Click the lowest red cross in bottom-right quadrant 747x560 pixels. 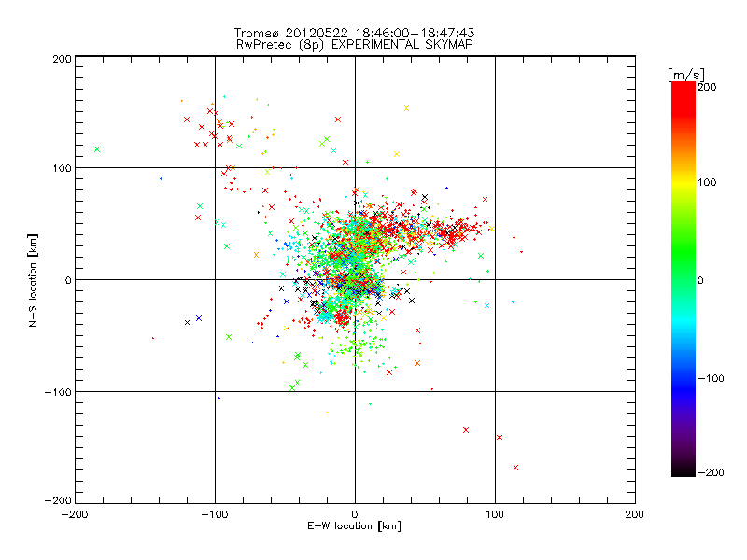515,468
